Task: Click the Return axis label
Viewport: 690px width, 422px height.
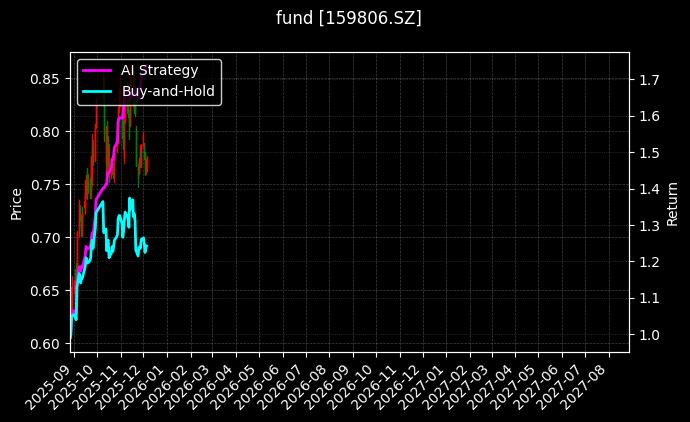Action: point(672,204)
